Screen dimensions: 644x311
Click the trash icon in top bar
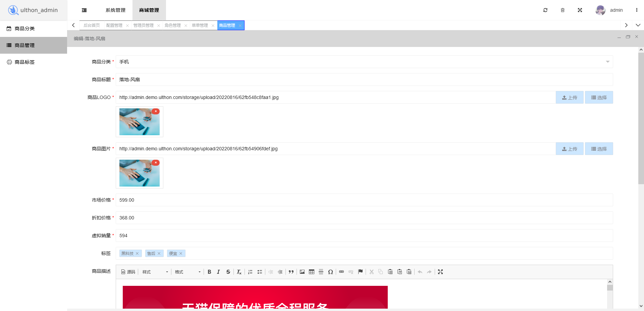(x=562, y=10)
